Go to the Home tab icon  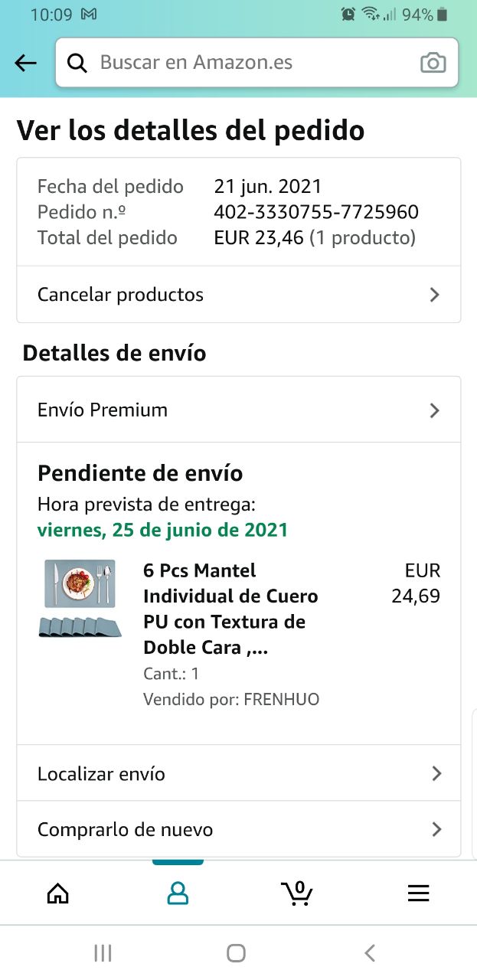pos(58,893)
